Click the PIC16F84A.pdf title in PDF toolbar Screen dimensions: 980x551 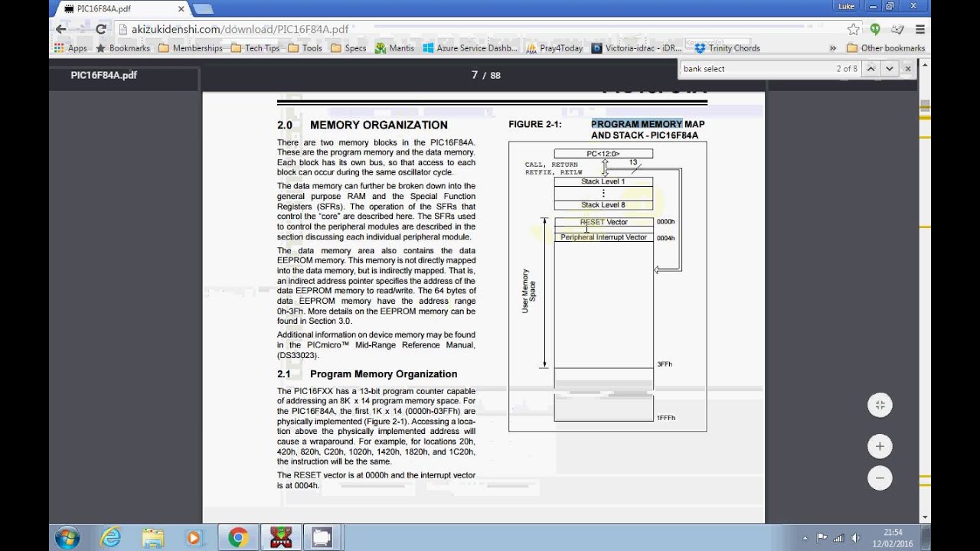(103, 75)
